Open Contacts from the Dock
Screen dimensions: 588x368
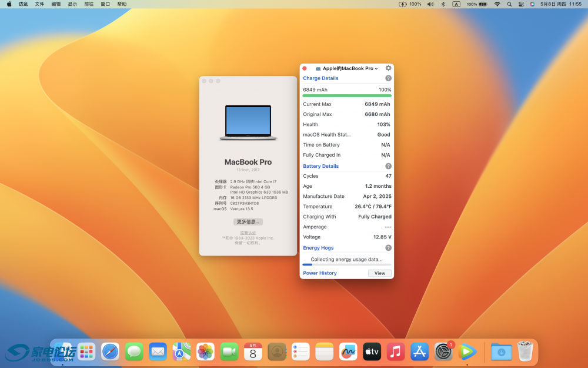point(277,352)
